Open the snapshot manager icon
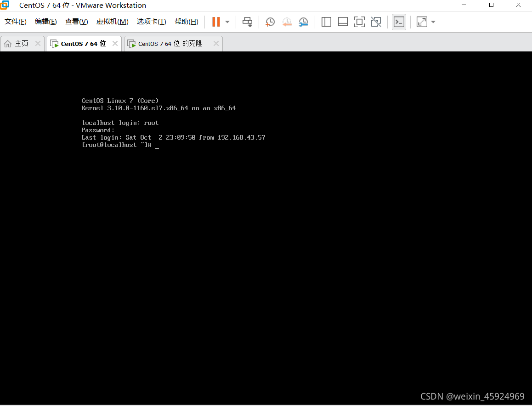The height and width of the screenshot is (406, 532). (304, 22)
